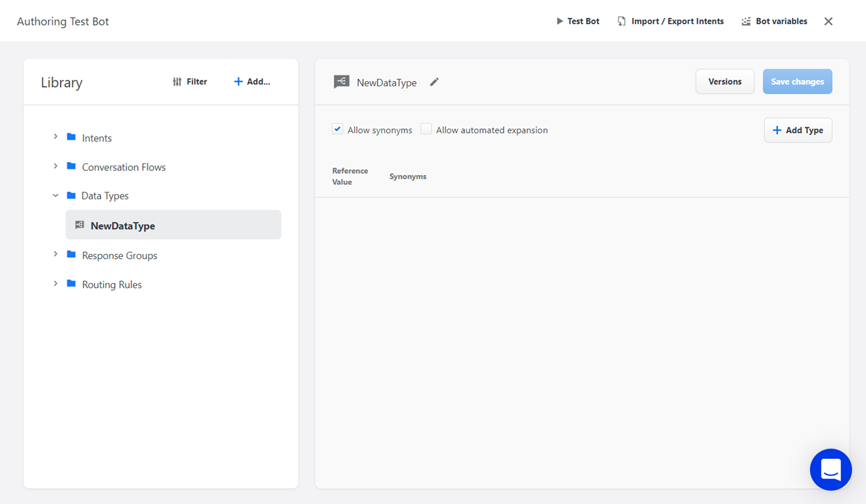866x504 pixels.
Task: Open the Test Bot option
Action: click(x=578, y=21)
